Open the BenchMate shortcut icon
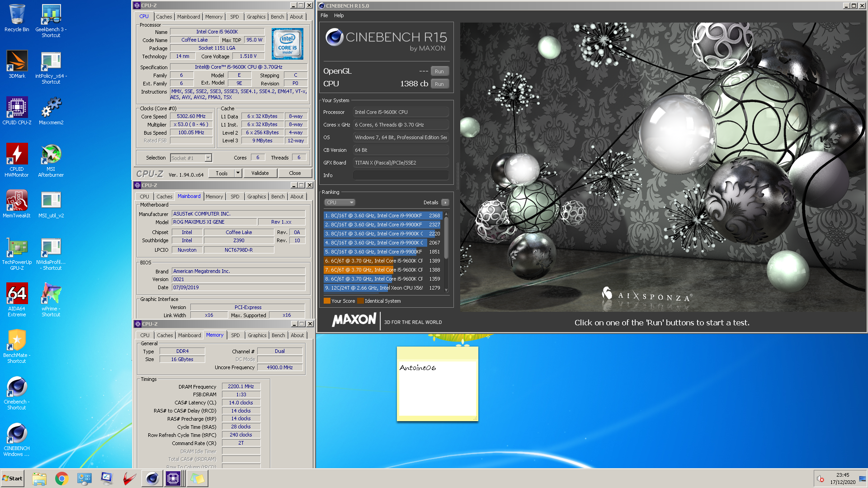This screenshot has width=868, height=488. tap(17, 346)
